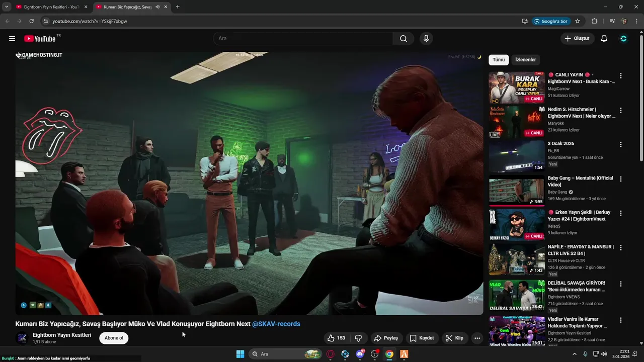The width and height of the screenshot is (644, 362).
Task: Open a new Chrome tab
Action: pyautogui.click(x=178, y=7)
